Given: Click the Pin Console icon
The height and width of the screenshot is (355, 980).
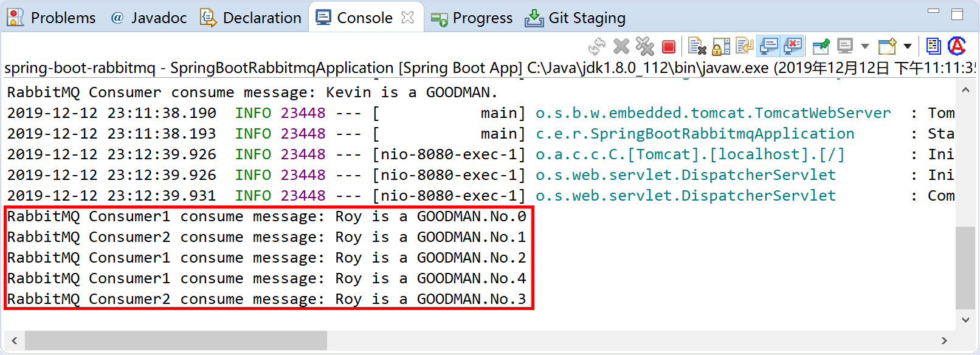Looking at the screenshot, I should click(x=821, y=46).
